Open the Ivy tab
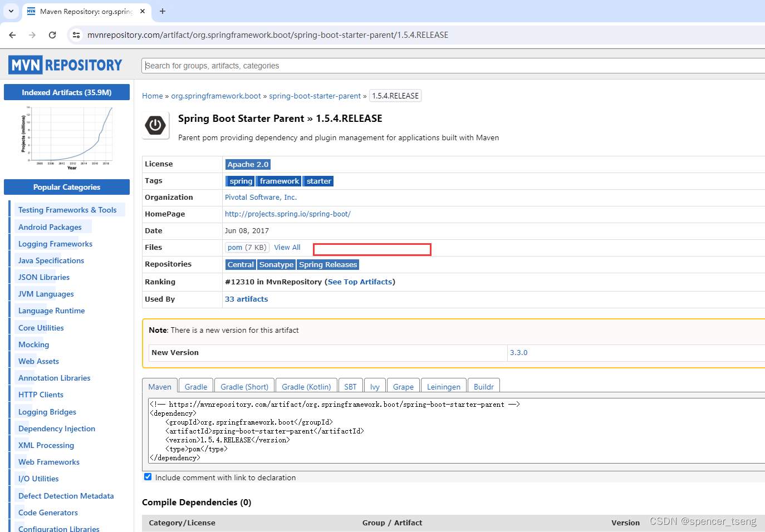Screen dimensions: 765x532 [375, 387]
